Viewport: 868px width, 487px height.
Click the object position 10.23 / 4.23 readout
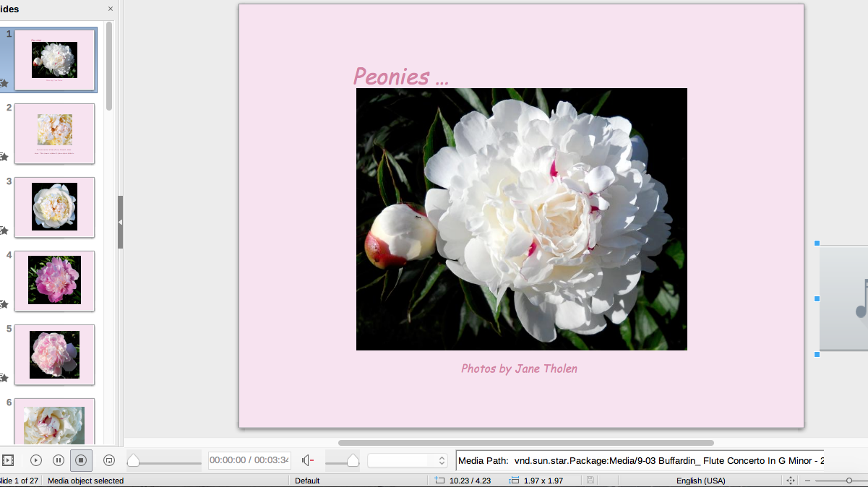click(470, 480)
